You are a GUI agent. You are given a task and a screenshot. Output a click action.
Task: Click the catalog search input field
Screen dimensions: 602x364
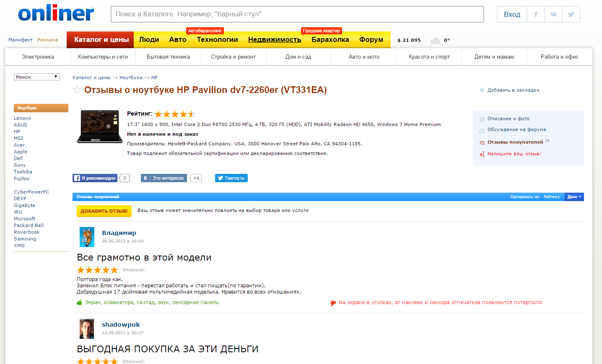coord(297,14)
